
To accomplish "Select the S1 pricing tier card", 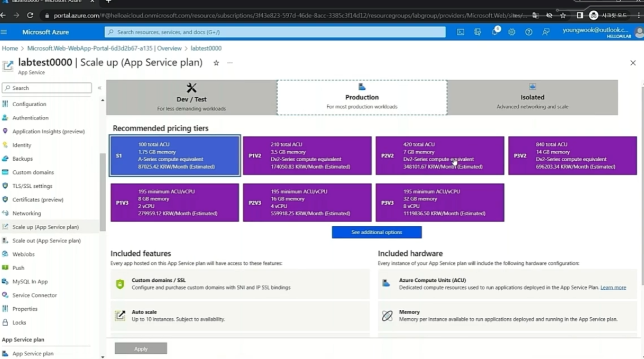I will click(x=175, y=155).
